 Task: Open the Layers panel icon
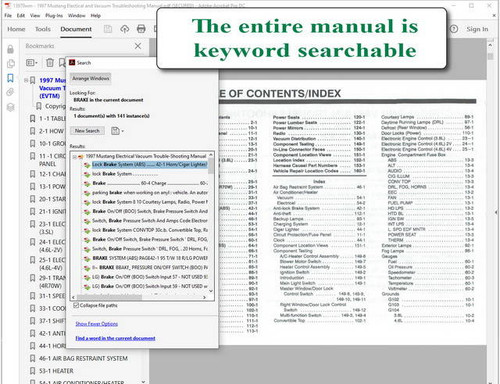click(10, 107)
